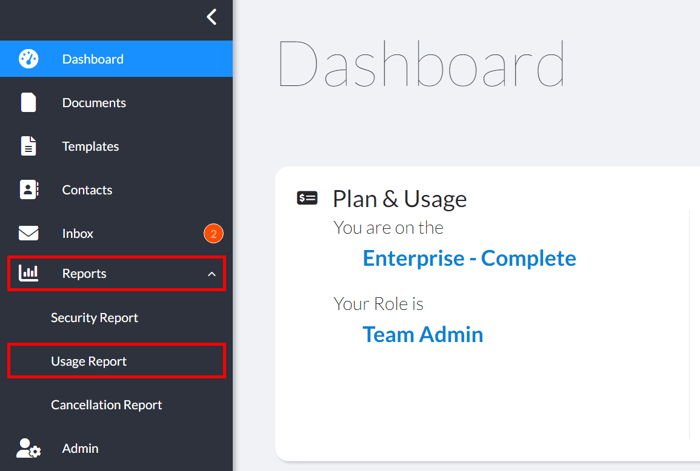The width and height of the screenshot is (700, 471).
Task: Collapse the sidebar with the left arrow
Action: click(x=211, y=16)
